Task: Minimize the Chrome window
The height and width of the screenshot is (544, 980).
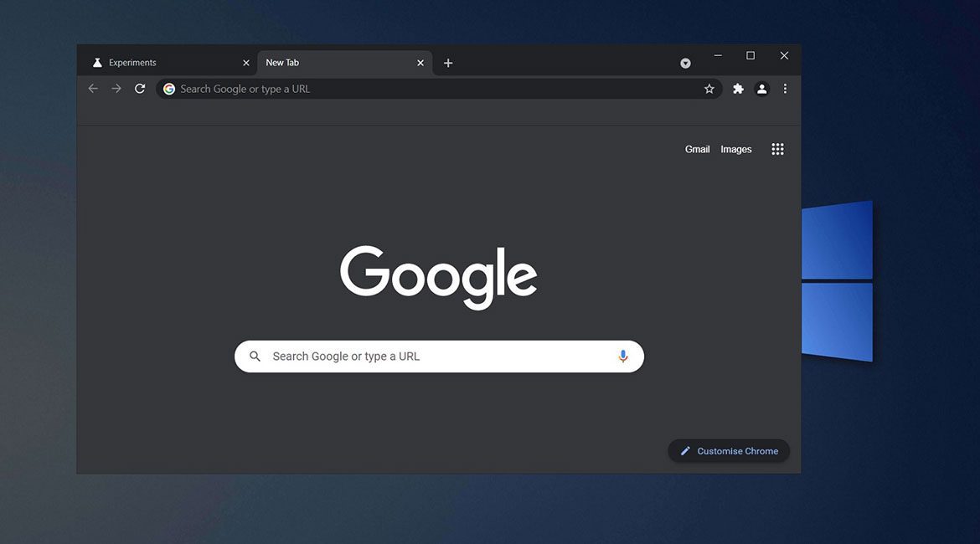Action: pyautogui.click(x=718, y=55)
